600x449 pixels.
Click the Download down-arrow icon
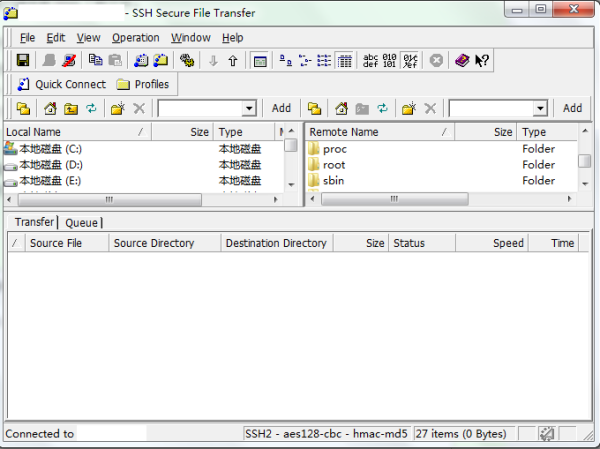click(213, 60)
